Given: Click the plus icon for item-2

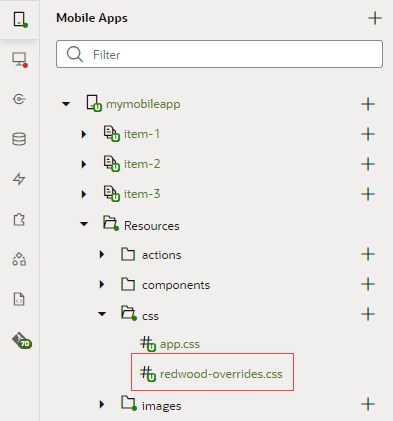Looking at the screenshot, I should [x=368, y=164].
